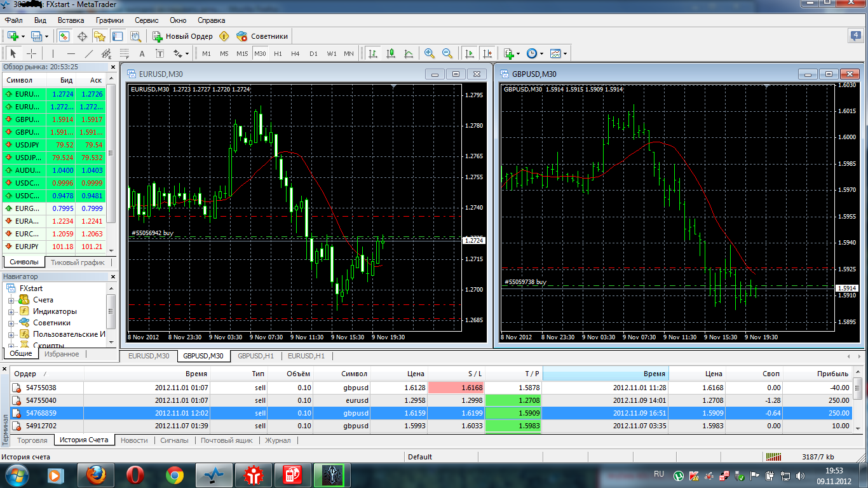Select the Crosshair tool in the toolbar
Viewport: 868px width, 488px height.
pos(31,53)
